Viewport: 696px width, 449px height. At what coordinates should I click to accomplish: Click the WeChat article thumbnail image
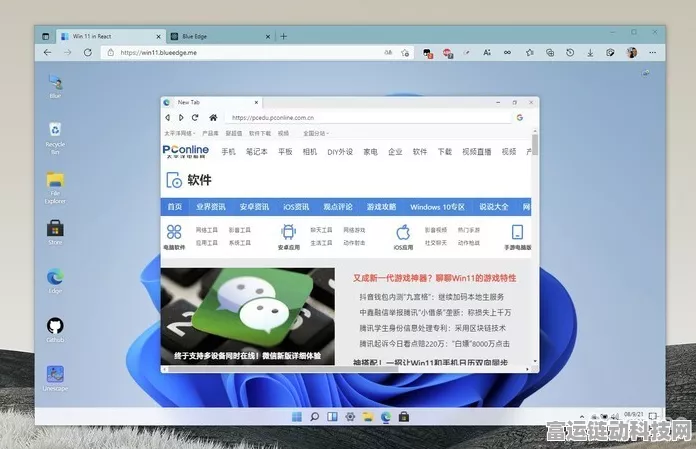248,316
